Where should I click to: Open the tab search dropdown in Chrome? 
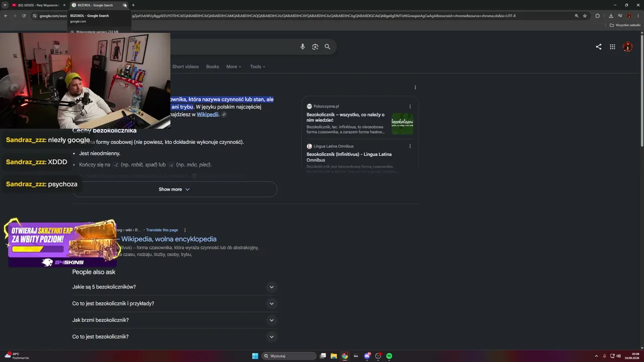pyautogui.click(x=6, y=5)
